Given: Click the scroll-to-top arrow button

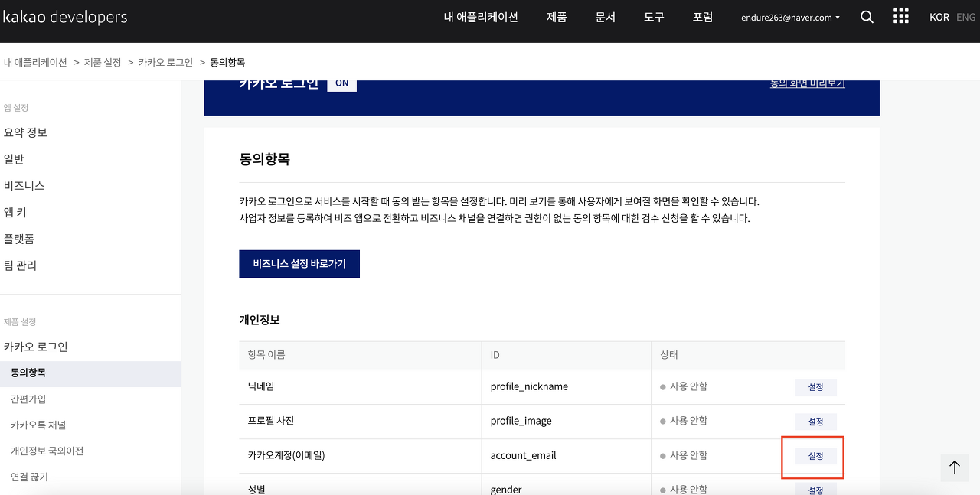Looking at the screenshot, I should [x=954, y=467].
